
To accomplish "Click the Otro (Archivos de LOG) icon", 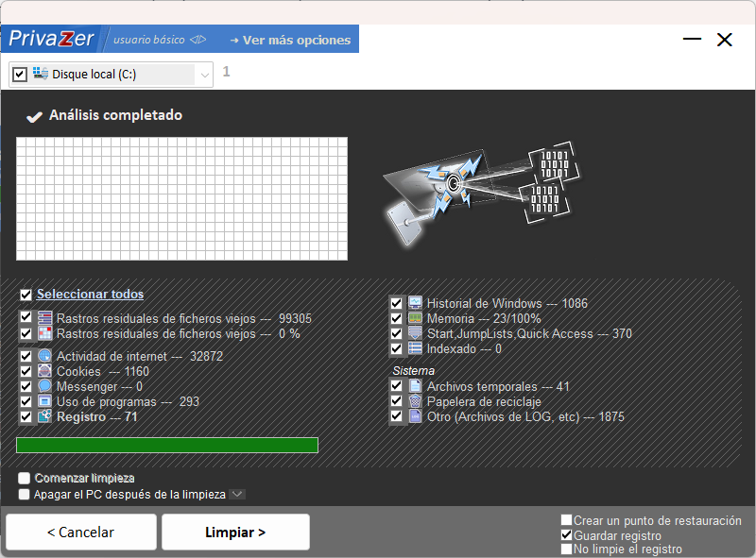I will 415,416.
